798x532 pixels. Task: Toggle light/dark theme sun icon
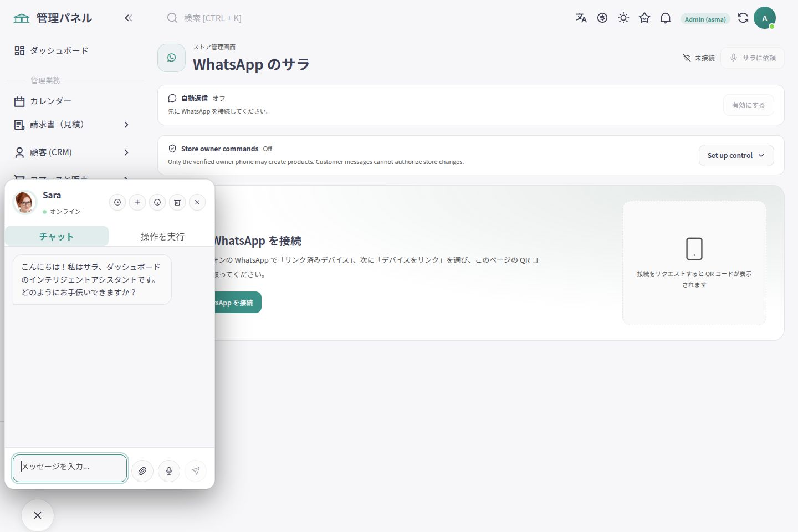(623, 18)
